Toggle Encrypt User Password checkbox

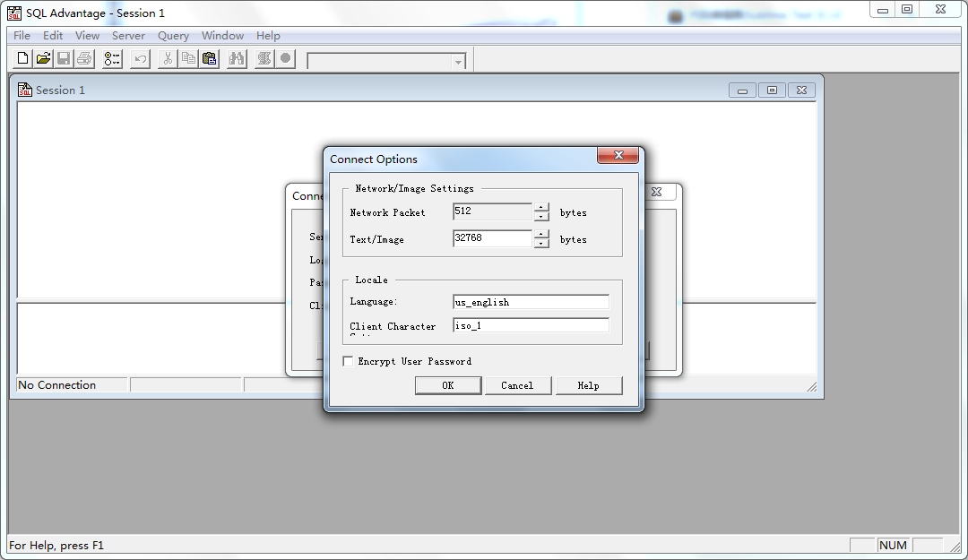[348, 361]
